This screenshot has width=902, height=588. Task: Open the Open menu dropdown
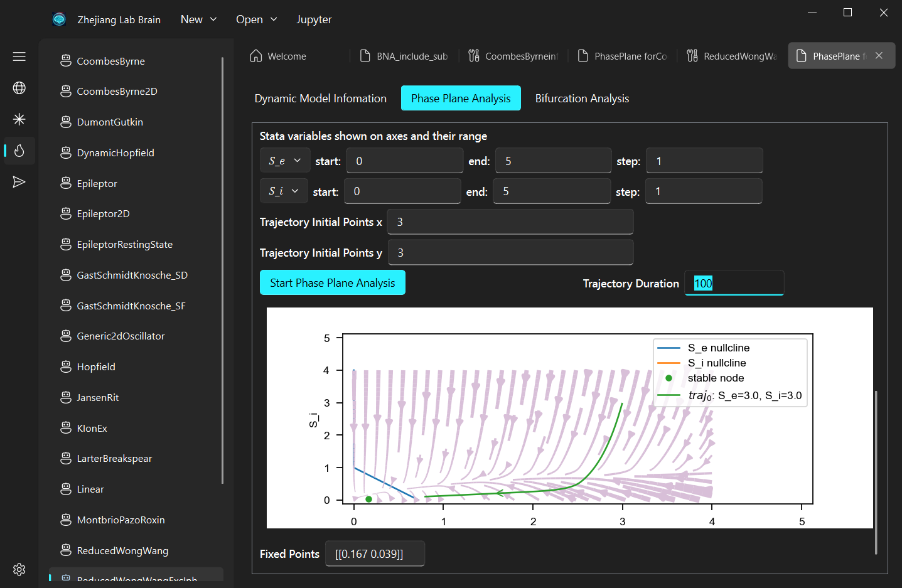pyautogui.click(x=256, y=19)
